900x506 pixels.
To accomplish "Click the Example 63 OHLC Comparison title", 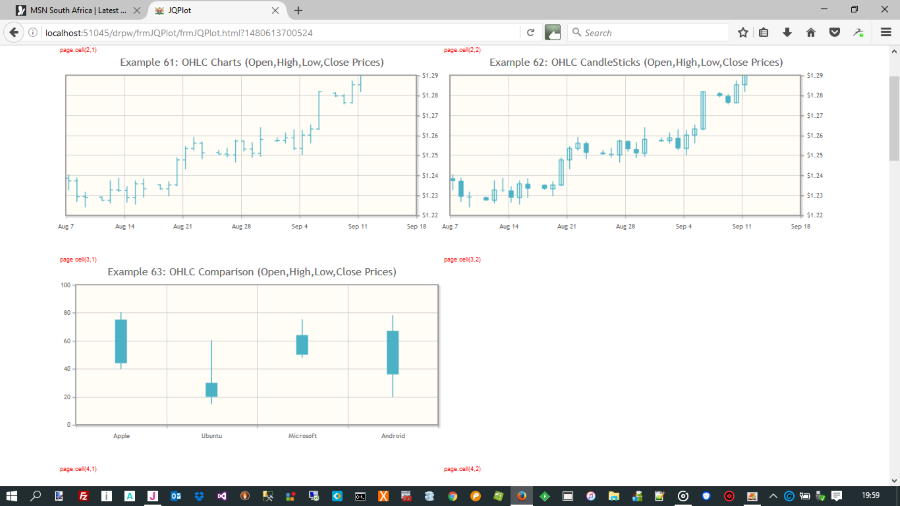I will (252, 271).
